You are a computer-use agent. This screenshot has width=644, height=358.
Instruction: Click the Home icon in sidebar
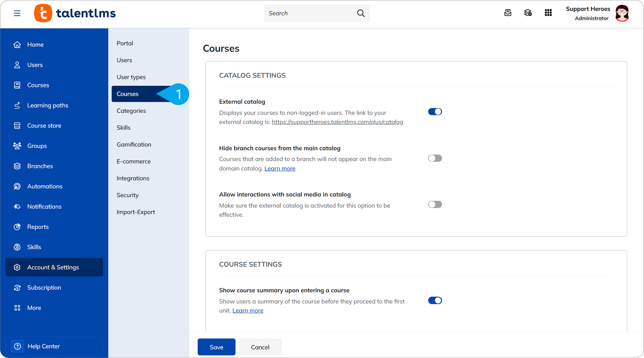click(17, 45)
